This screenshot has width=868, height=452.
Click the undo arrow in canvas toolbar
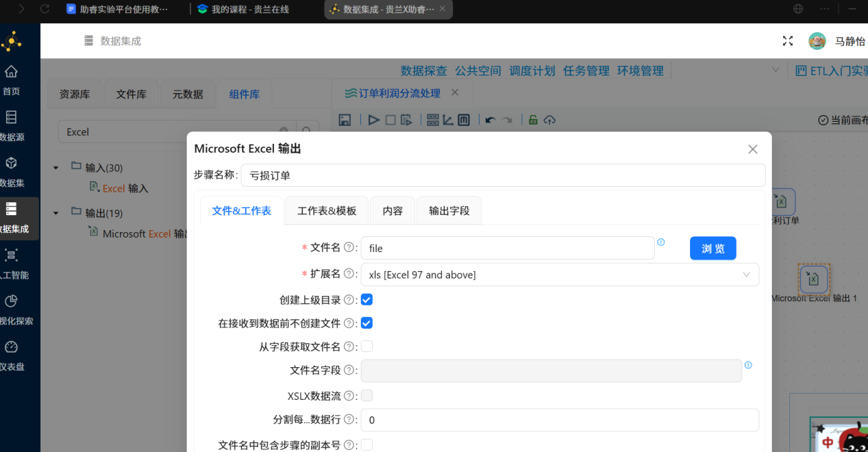[490, 120]
